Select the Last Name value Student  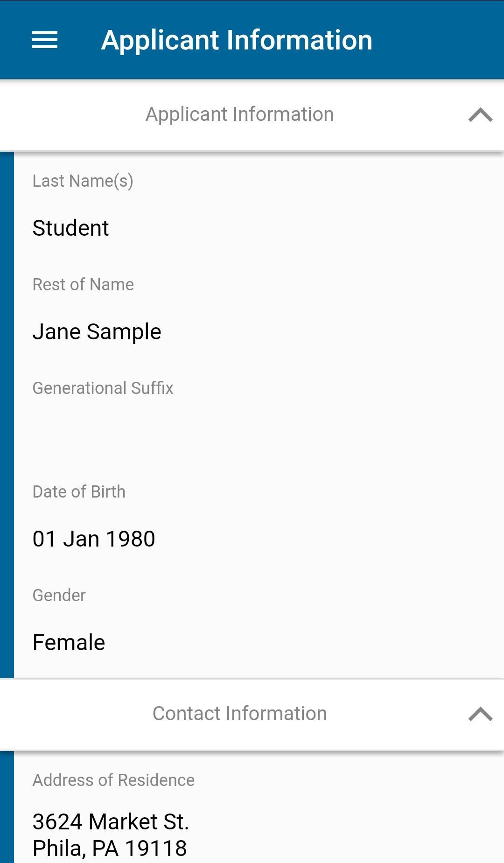coord(70,228)
